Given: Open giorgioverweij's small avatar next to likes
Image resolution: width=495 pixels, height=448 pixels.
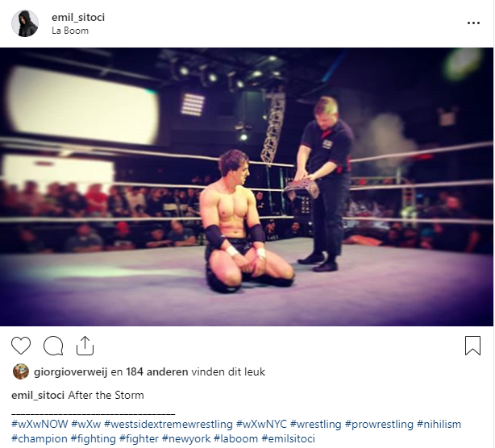Looking at the screenshot, I should pos(21,371).
